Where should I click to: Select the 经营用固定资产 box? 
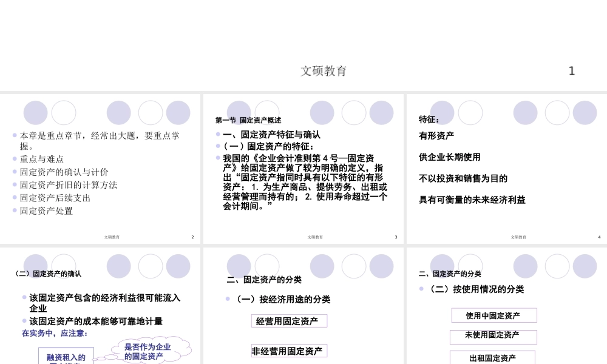point(289,320)
